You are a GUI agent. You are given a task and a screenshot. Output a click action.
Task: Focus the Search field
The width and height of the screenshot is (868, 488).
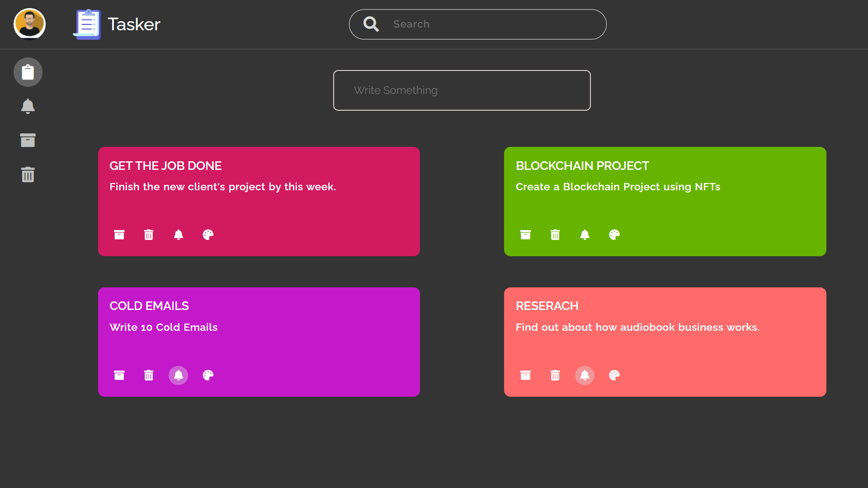coord(477,24)
